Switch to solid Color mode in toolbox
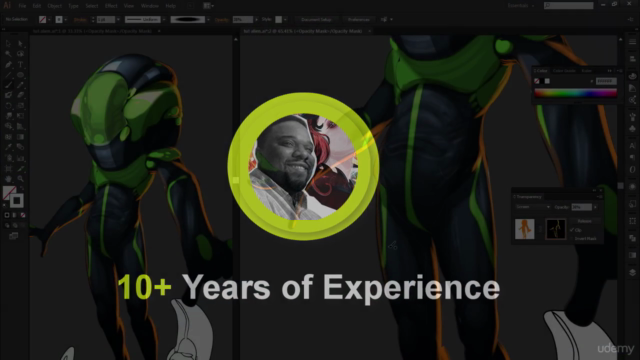 [x=7, y=215]
